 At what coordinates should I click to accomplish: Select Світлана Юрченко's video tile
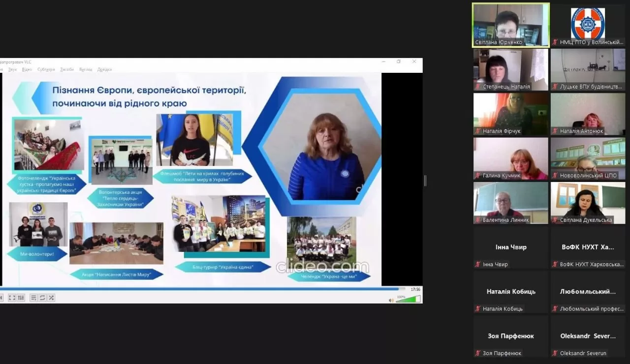pos(510,25)
